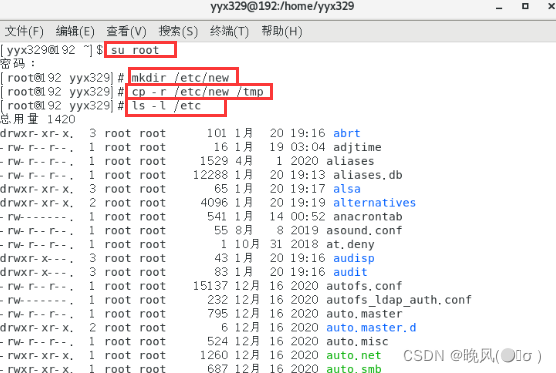Click the 4月 date in aliases row
The width and height of the screenshot is (556, 373).
(243, 161)
